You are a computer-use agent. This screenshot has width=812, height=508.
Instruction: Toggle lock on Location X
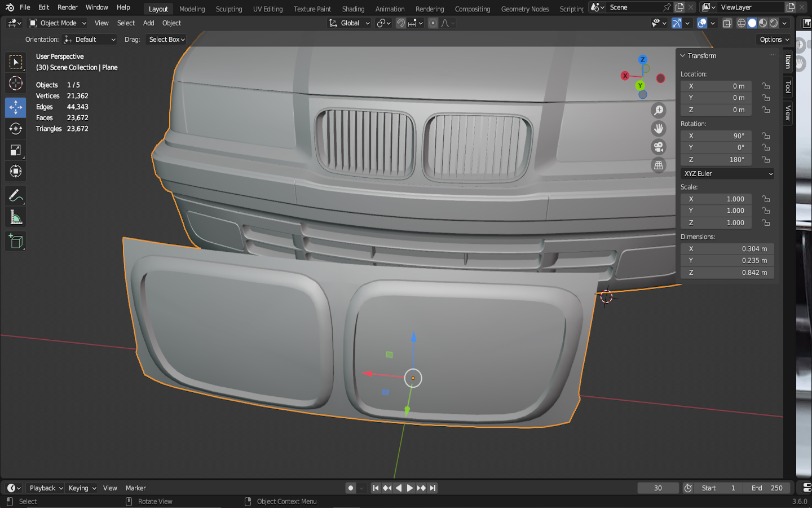[x=766, y=86]
